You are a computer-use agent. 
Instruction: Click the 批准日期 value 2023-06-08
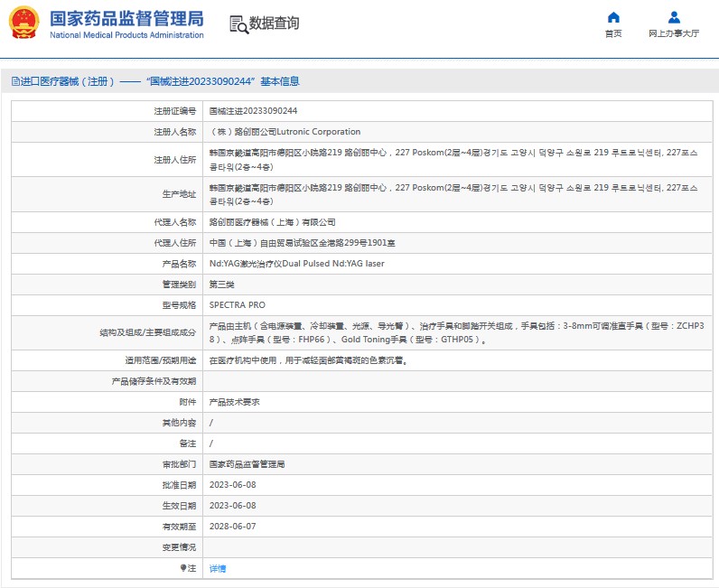232,485
